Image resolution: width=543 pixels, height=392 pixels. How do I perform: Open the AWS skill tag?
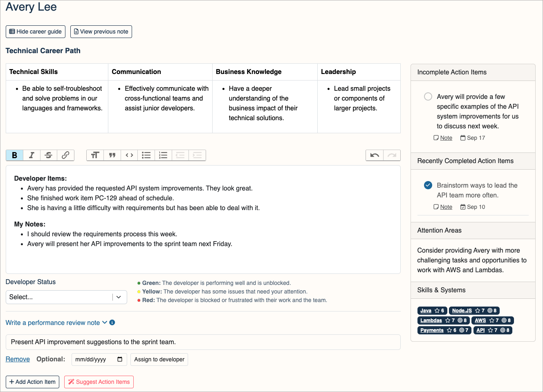click(x=493, y=320)
